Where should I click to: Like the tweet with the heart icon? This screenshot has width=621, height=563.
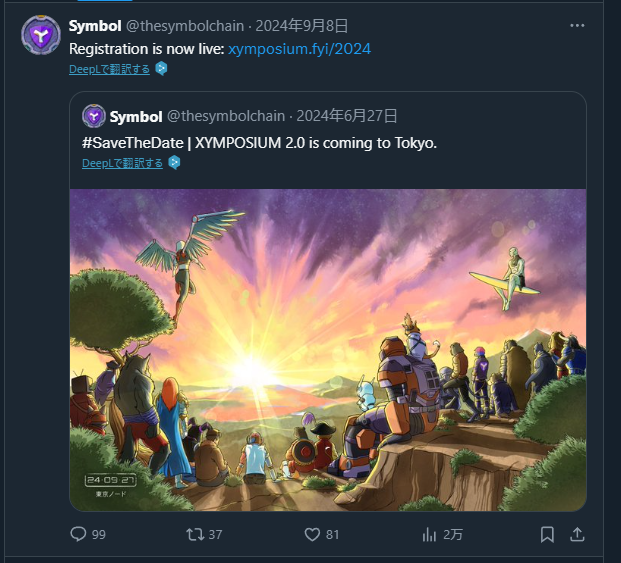click(x=312, y=534)
